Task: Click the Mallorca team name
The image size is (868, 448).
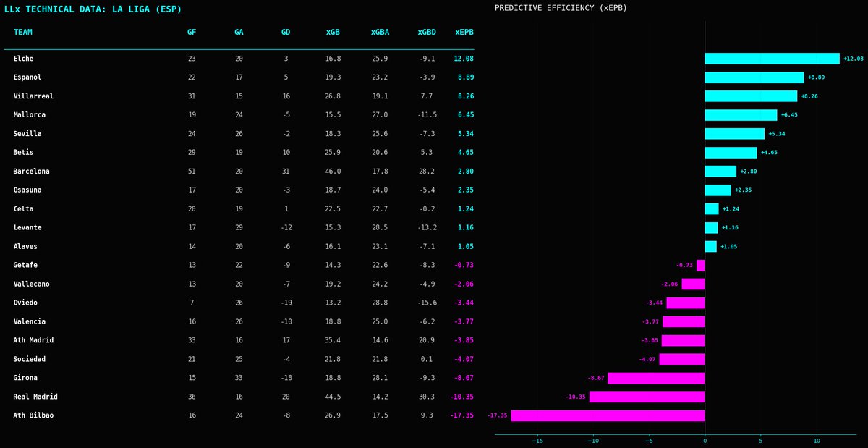Action: 29,115
